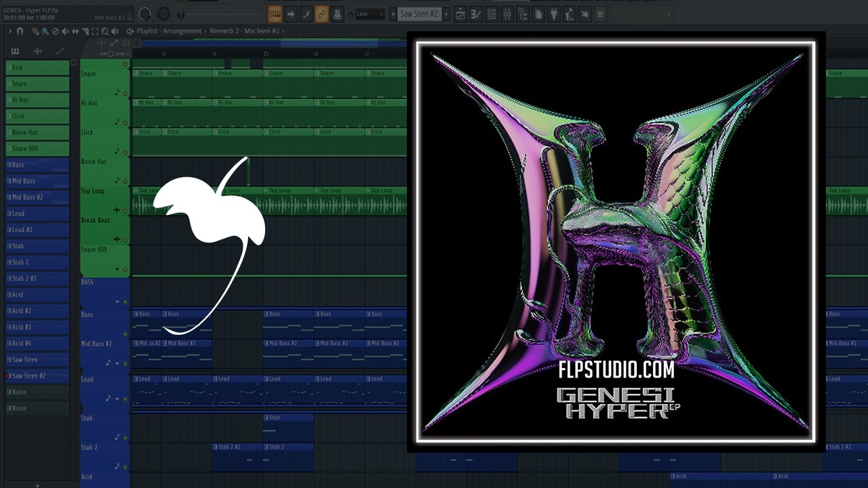Select the Mid Bass #2 pattern in picker
Screen dimensions: 868x488
click(37, 197)
